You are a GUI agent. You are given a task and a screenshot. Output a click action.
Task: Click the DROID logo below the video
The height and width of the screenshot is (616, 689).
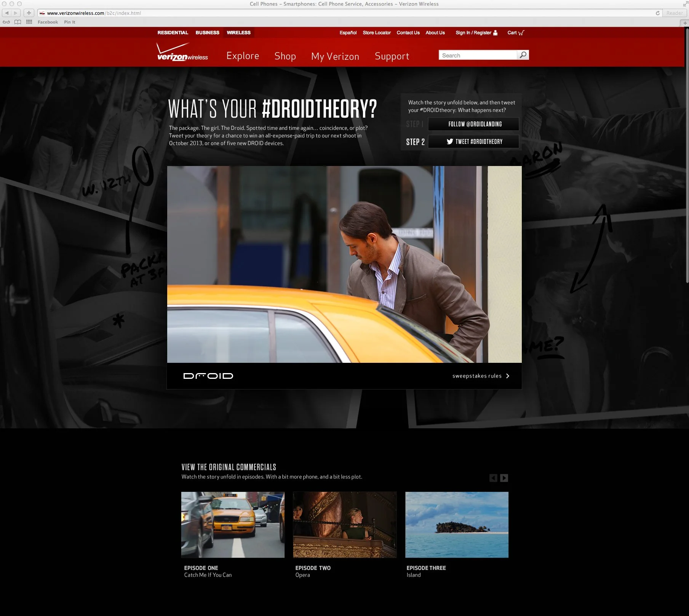point(208,376)
